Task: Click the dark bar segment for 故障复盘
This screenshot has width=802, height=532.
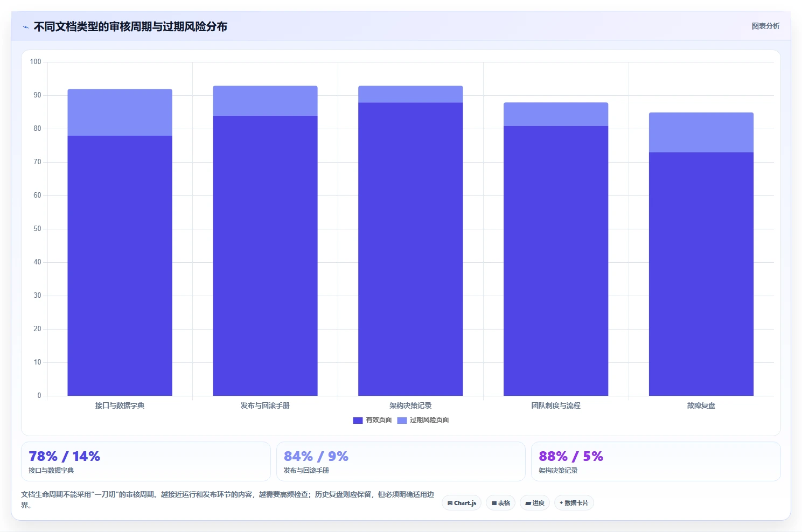Action: tap(701, 274)
